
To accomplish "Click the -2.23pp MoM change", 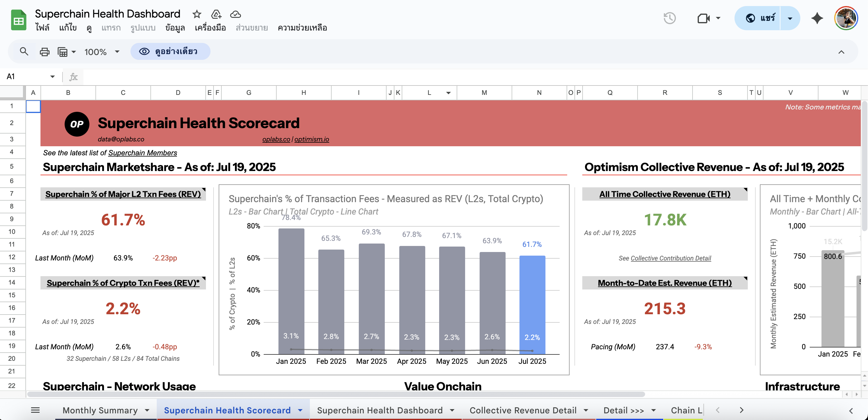I will (x=165, y=258).
